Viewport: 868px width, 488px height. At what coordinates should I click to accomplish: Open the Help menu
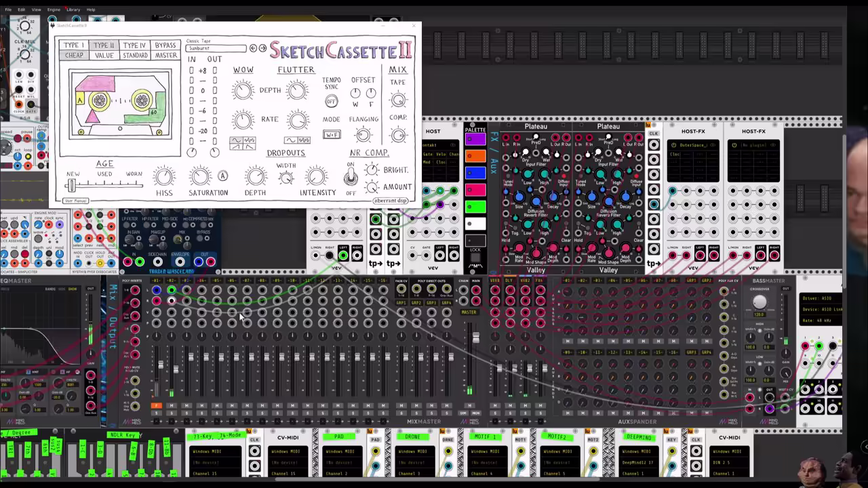[91, 9]
